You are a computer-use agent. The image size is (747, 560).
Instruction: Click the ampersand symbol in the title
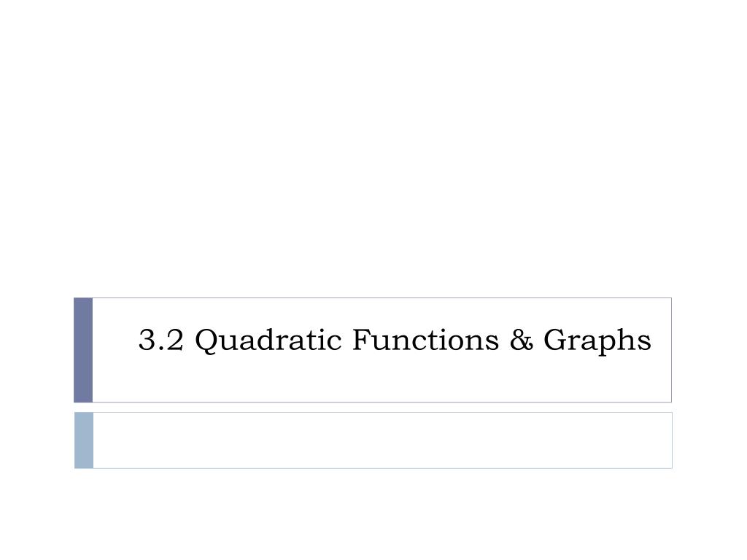click(x=521, y=340)
